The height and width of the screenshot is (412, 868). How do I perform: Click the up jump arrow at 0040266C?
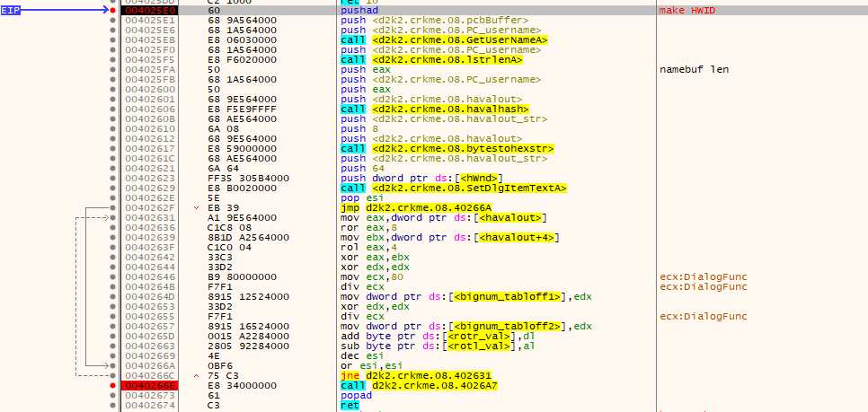197,375
